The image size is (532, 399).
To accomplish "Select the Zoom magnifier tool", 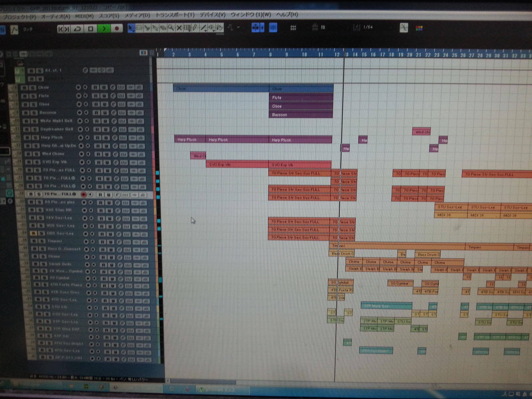I will click(x=171, y=28).
